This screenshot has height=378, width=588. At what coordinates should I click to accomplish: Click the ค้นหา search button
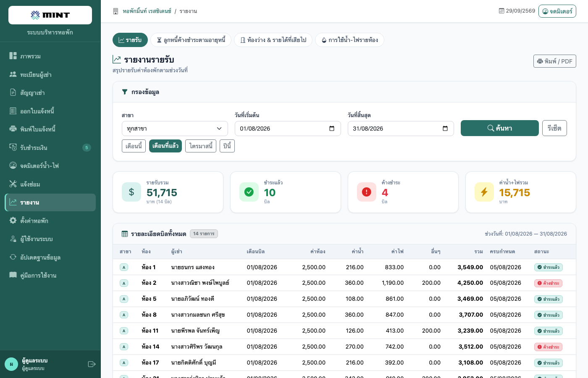(x=500, y=128)
